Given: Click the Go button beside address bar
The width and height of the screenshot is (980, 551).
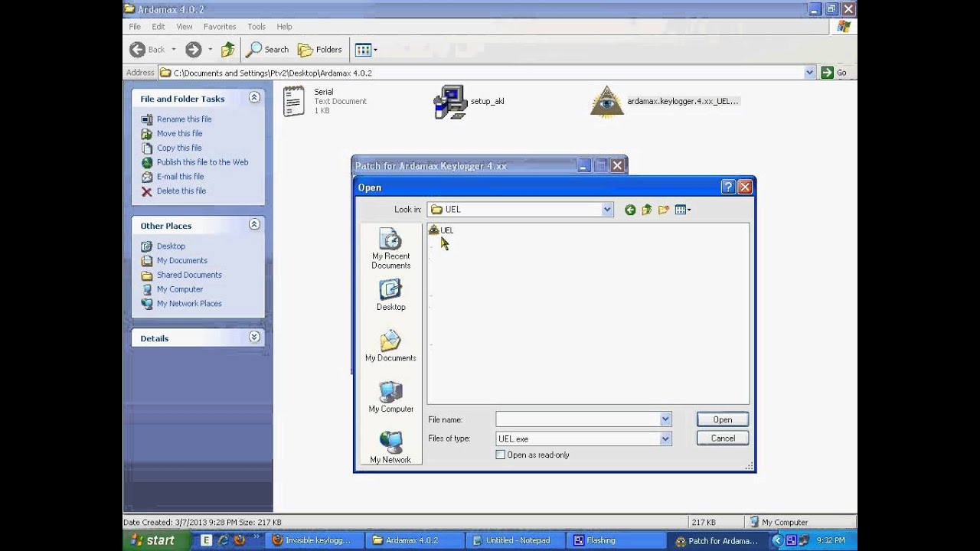Looking at the screenshot, I should (x=835, y=73).
